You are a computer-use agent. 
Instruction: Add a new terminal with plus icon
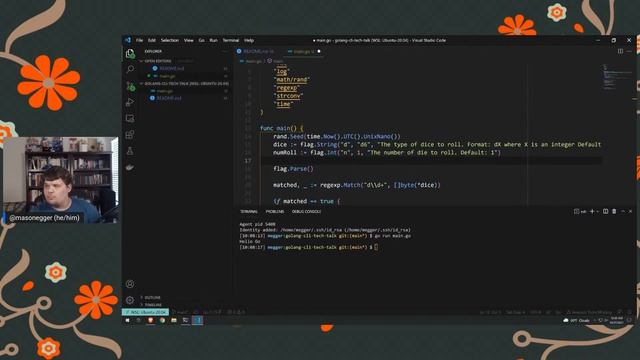[592, 211]
